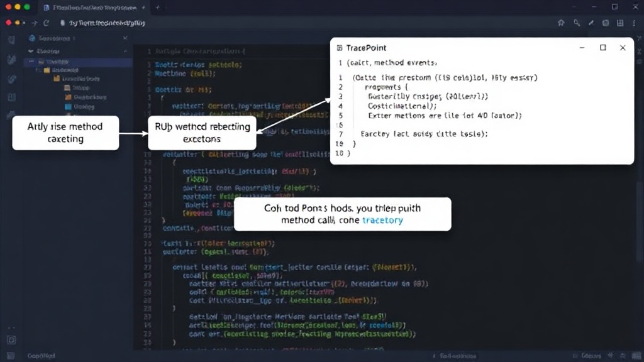644x362 pixels.
Task: Click the center status bar item
Action: (x=454, y=356)
